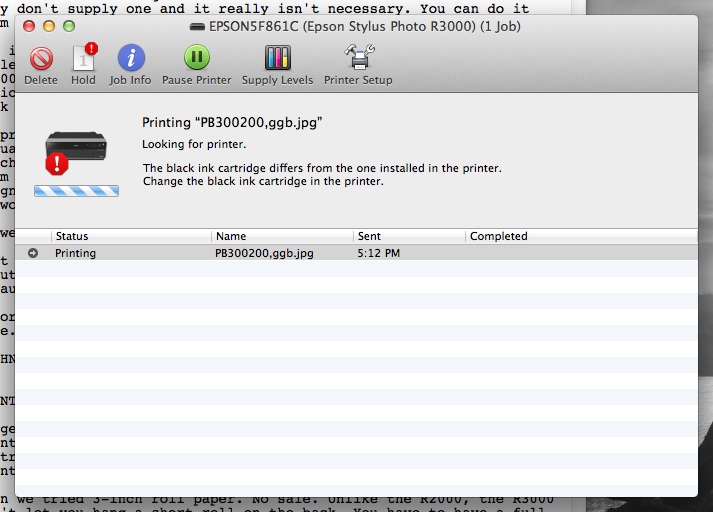Open the Supply Levels ink icon

pyautogui.click(x=277, y=59)
